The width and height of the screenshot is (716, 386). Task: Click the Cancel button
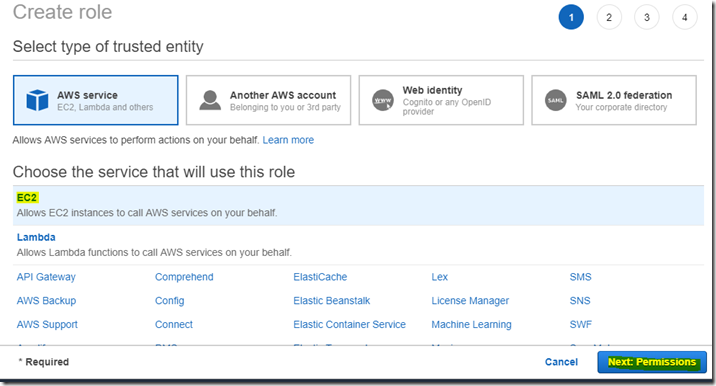pos(561,362)
